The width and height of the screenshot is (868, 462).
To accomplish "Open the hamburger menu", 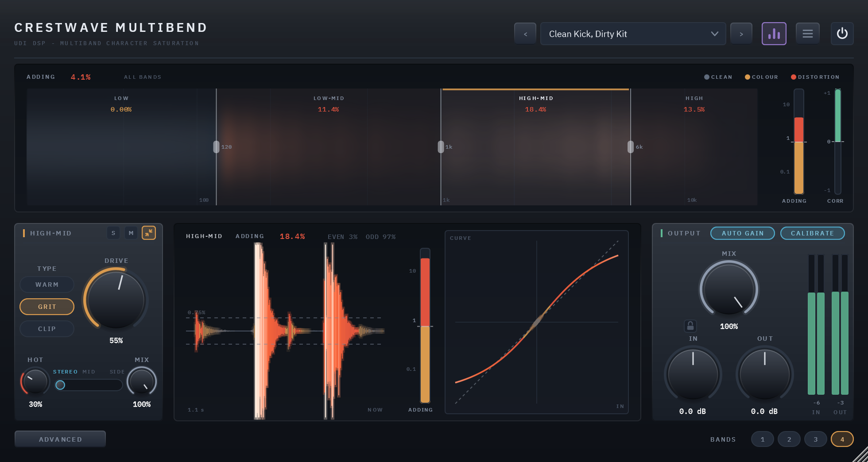I will (x=808, y=34).
